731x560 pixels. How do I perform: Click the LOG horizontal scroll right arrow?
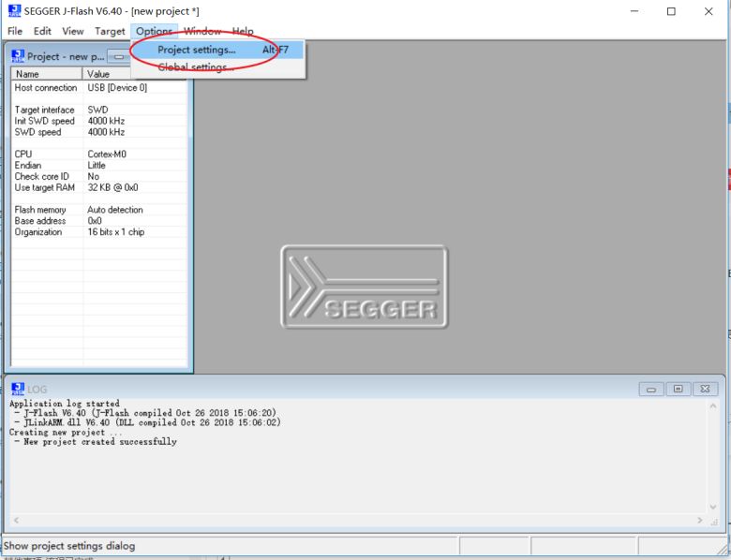point(700,520)
